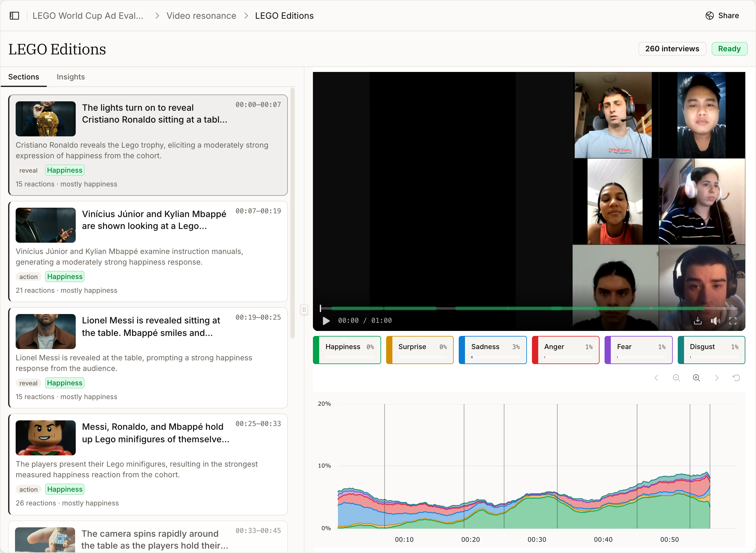Image resolution: width=756 pixels, height=553 pixels.
Task: Switch to the Insights tab
Action: coord(71,77)
